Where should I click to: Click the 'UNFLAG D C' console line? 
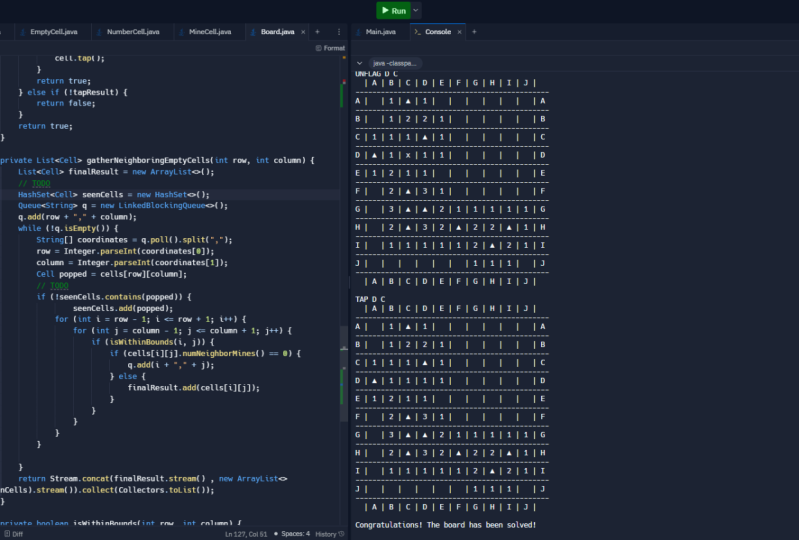[376, 74]
